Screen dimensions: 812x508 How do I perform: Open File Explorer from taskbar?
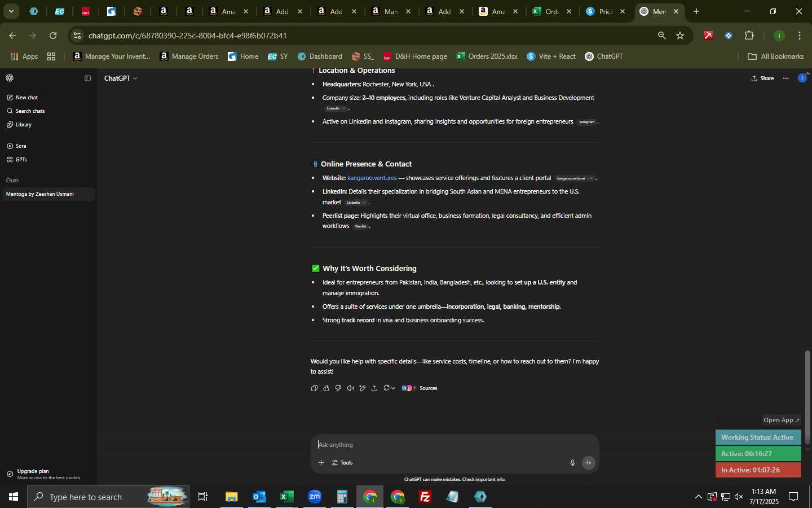point(232,497)
